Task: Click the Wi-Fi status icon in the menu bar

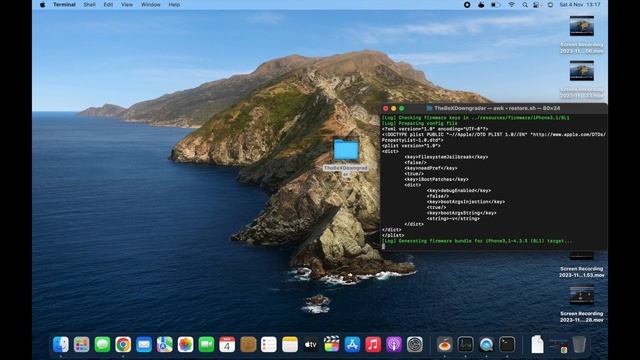Action: pos(511,4)
